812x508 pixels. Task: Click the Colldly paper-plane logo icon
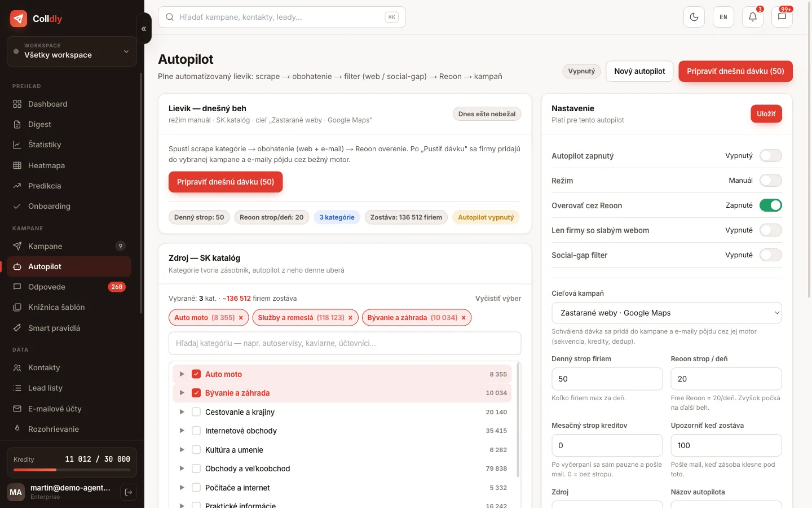[19, 19]
